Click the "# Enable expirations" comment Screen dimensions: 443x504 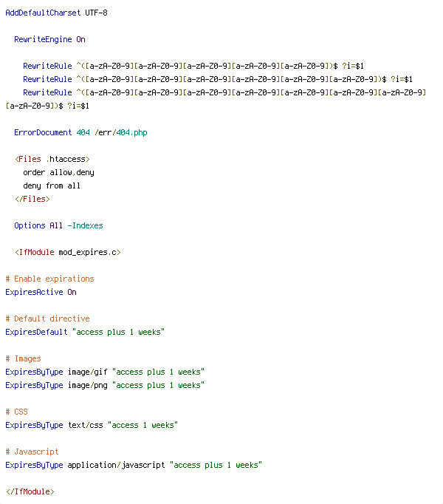click(49, 279)
